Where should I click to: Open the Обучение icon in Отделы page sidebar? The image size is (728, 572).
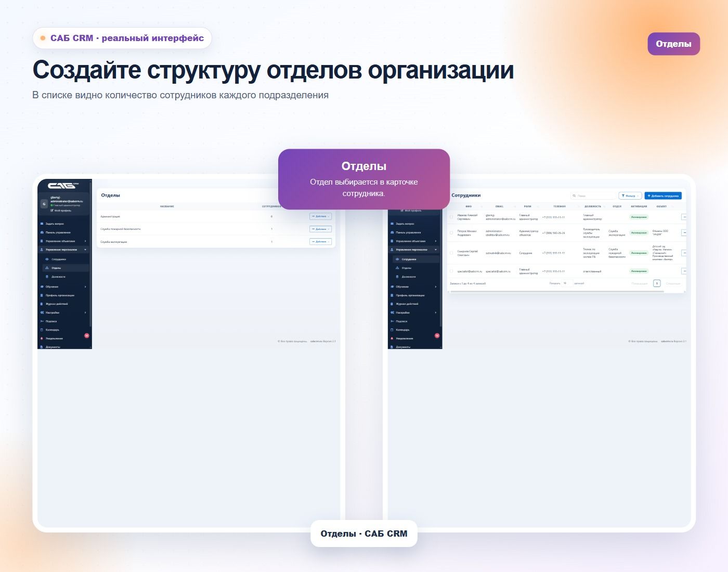coord(42,287)
